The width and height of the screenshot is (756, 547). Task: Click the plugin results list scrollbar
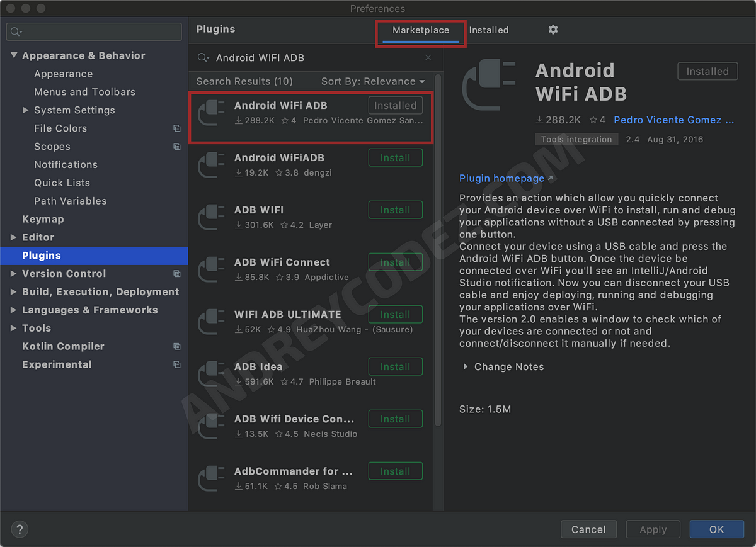[x=438, y=250]
